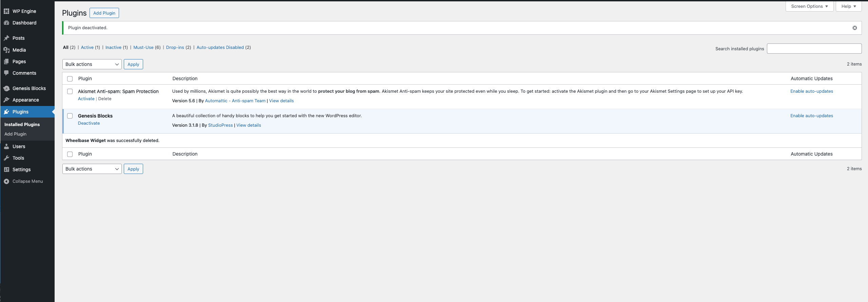Open WP Engine menu item

click(27, 11)
